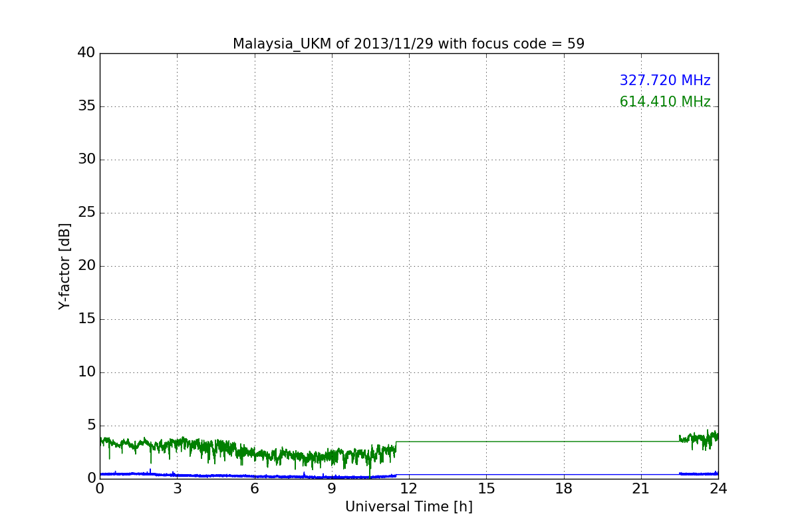The image size is (798, 532).
Task: Click the x-axis tick label '3'
Action: (177, 489)
